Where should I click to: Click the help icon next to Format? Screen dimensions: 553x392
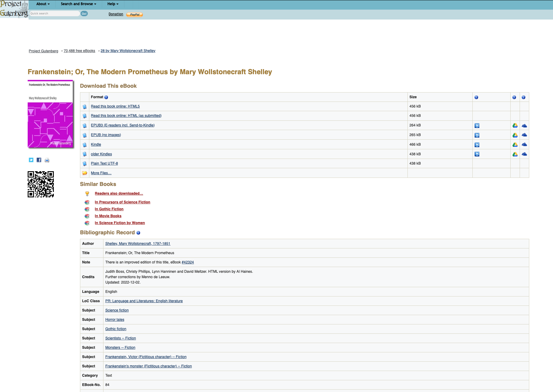click(x=106, y=97)
